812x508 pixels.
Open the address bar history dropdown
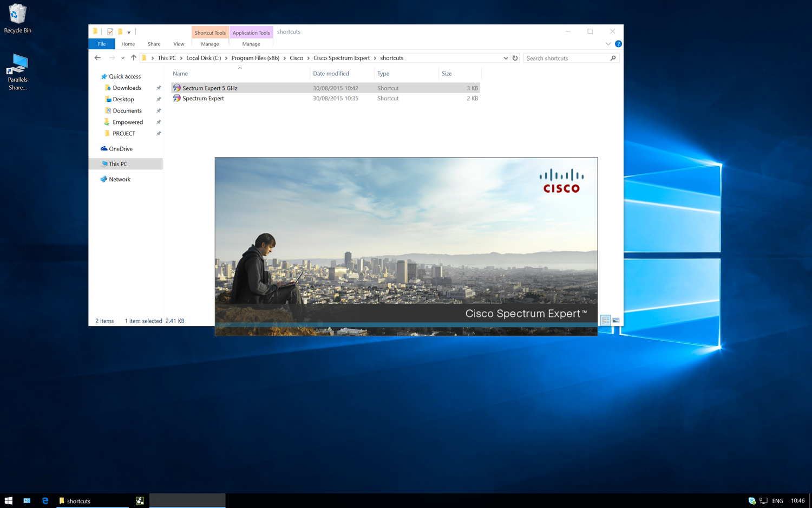coord(506,58)
